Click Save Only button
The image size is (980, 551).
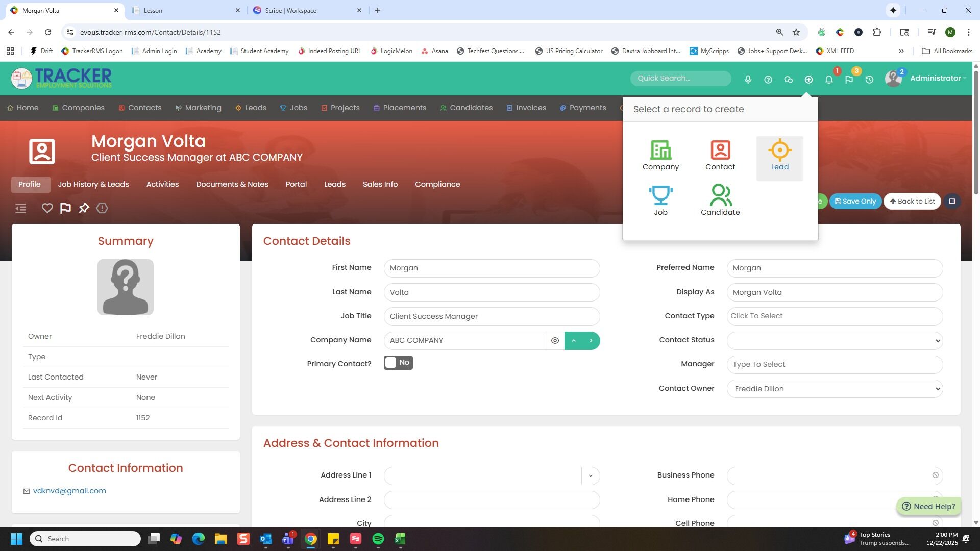(x=855, y=201)
